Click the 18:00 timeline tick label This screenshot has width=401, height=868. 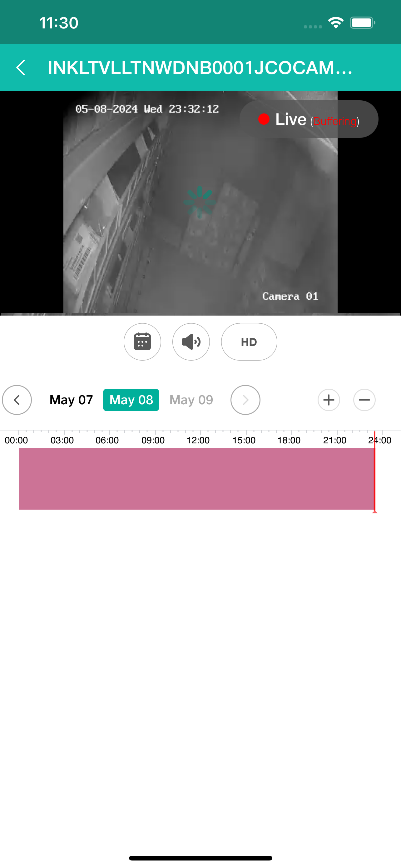pos(289,440)
